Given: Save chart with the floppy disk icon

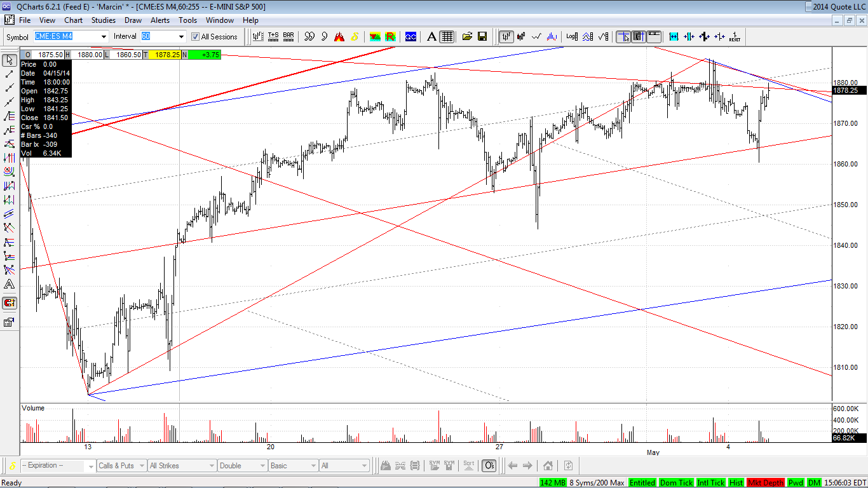Looking at the screenshot, I should [482, 37].
